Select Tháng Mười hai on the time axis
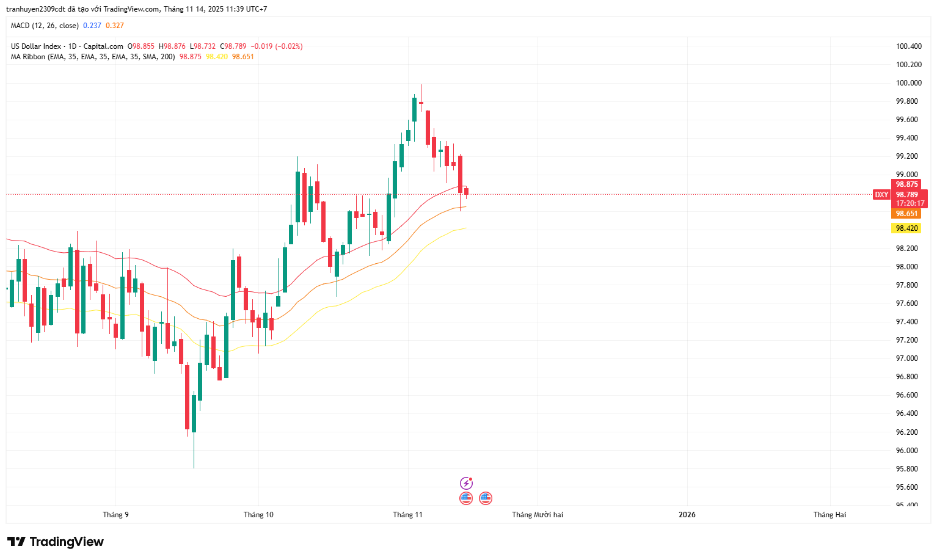 pyautogui.click(x=538, y=515)
